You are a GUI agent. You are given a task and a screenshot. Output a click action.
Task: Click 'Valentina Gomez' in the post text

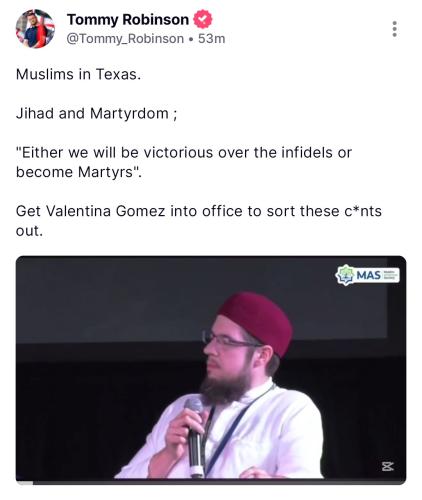click(x=105, y=211)
